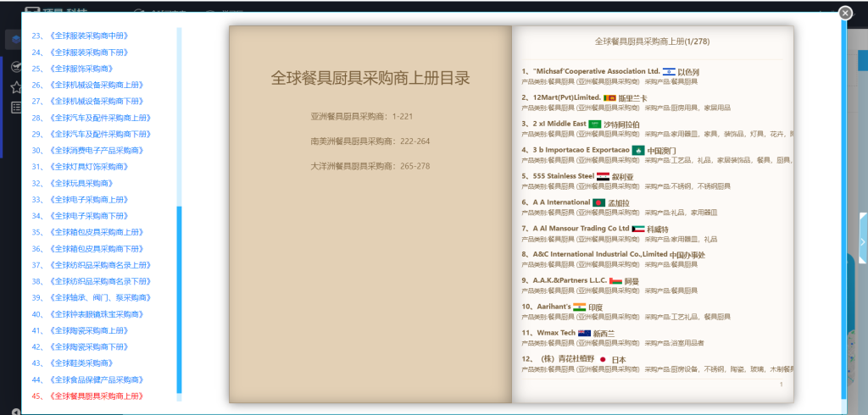Select 全球玩具采购商 from the list
Viewport: 868px width, 415px height.
79,183
